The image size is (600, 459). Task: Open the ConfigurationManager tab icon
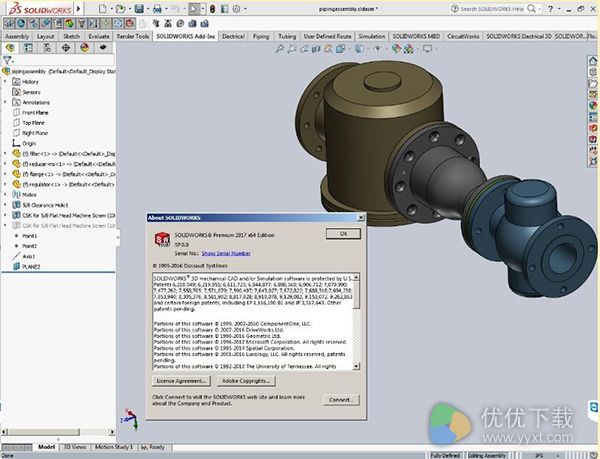[47, 48]
